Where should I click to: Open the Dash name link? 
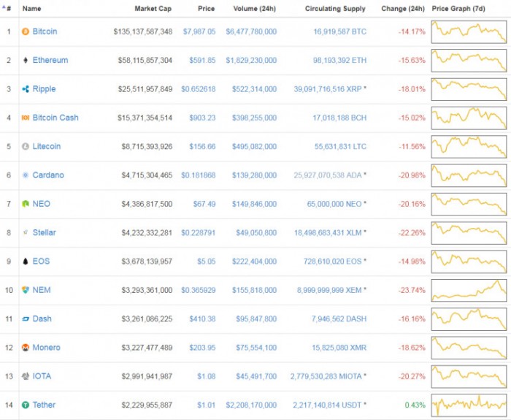(42, 318)
